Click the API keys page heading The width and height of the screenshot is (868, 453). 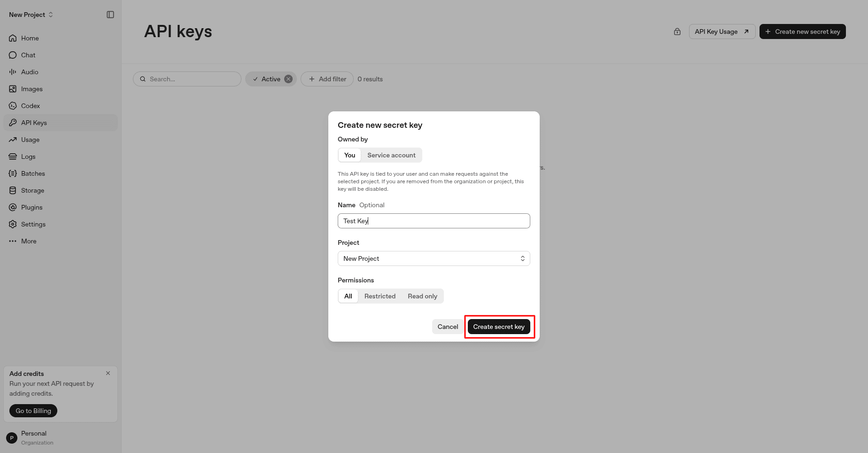click(x=178, y=31)
